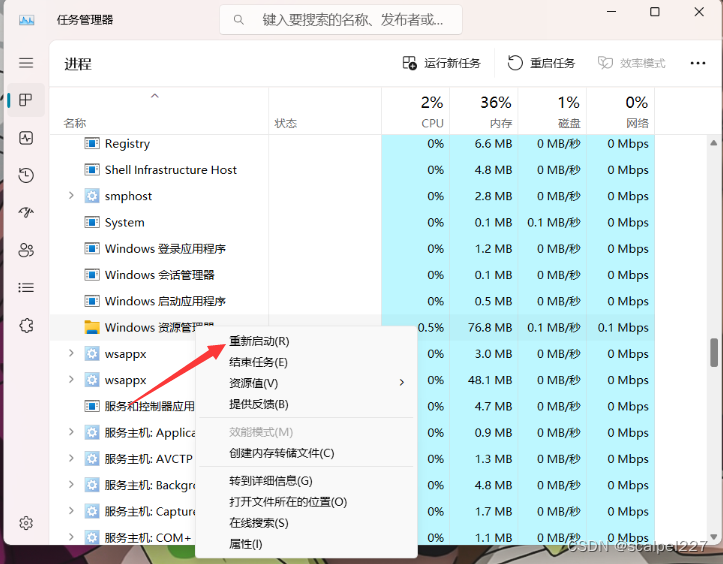Click the sort arrow above 名称

tap(155, 96)
